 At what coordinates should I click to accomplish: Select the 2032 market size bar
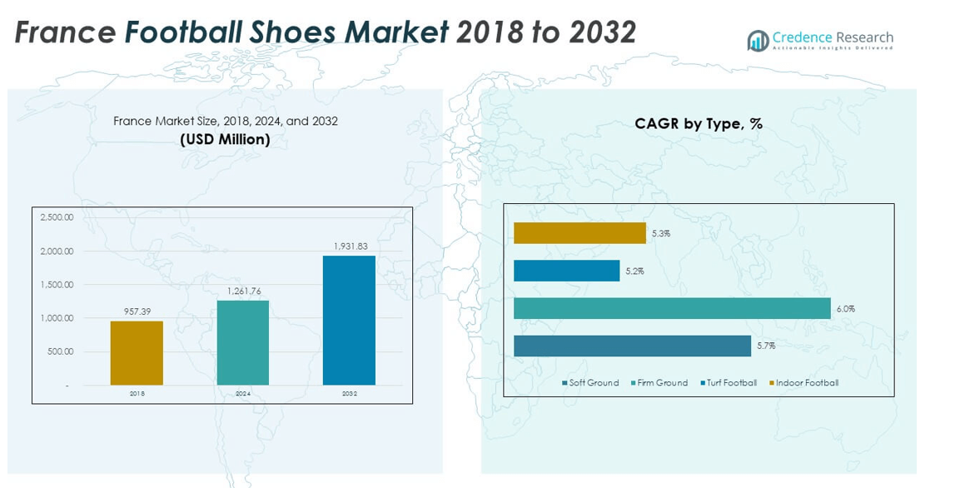(x=349, y=320)
